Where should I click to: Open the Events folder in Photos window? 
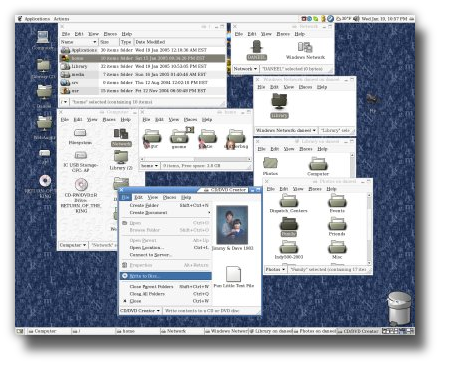337,203
